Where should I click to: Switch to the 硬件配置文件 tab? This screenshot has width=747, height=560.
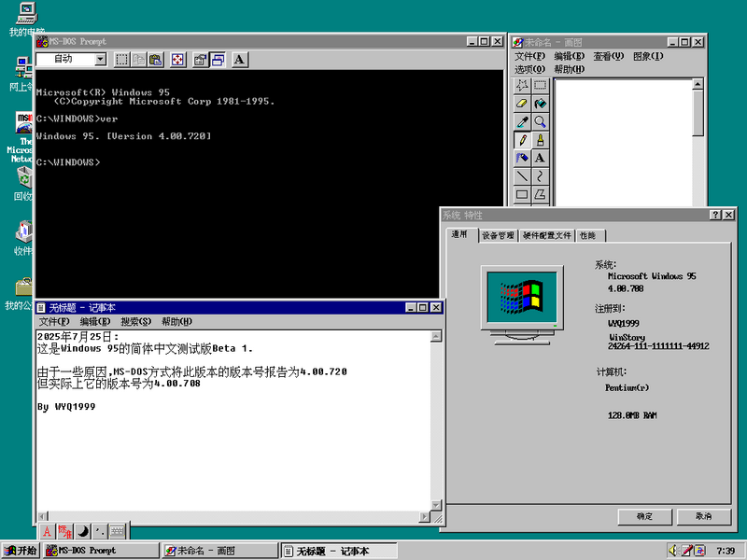click(x=547, y=236)
